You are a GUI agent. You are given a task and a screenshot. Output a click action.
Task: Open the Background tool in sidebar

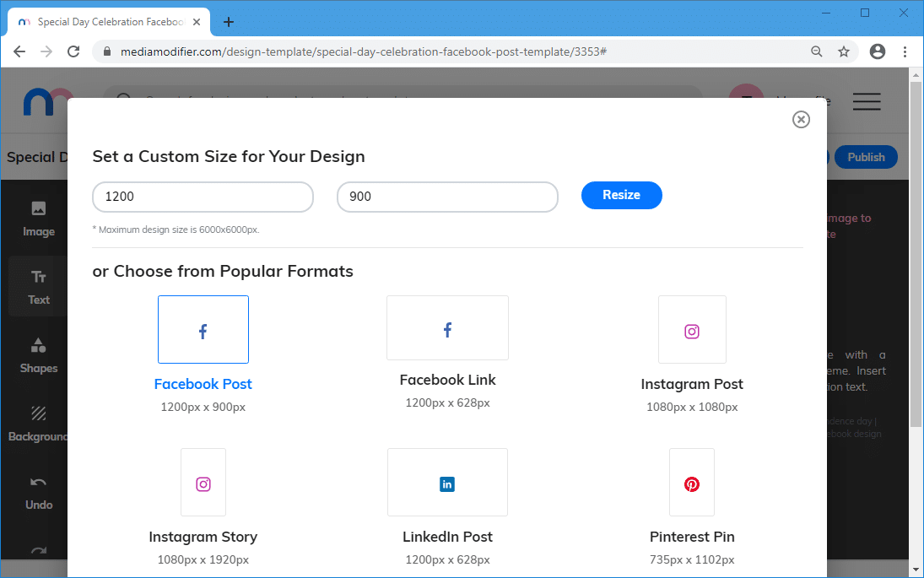point(36,424)
